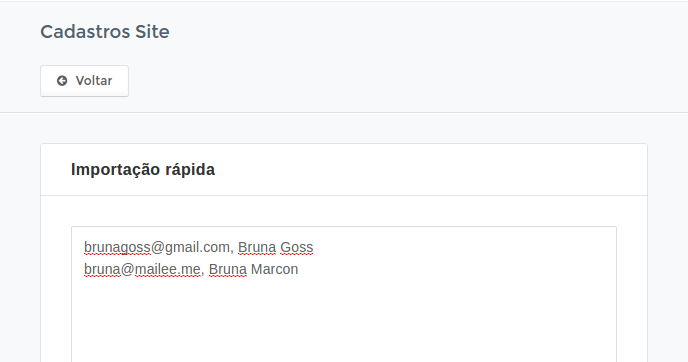The image size is (688, 362).
Task: Click the word Goss in first line
Action: [297, 247]
